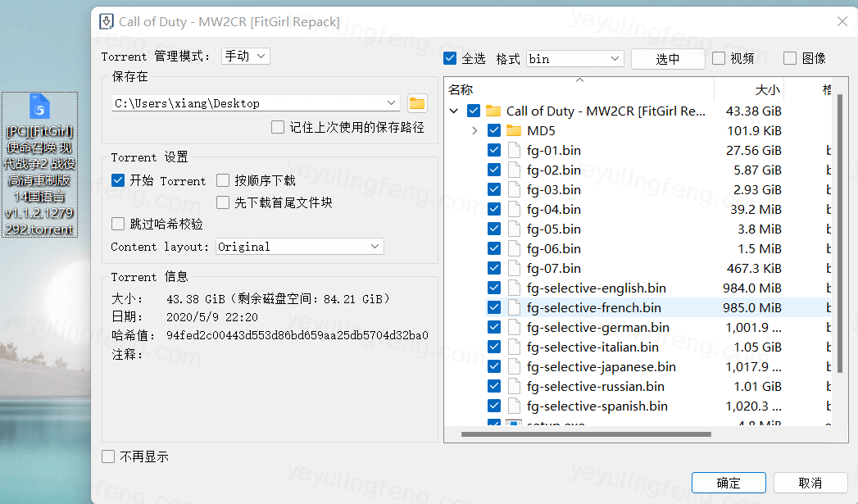Uncheck fg-selective-japanese.bin download checkbox
The width and height of the screenshot is (858, 504).
pyautogui.click(x=494, y=367)
